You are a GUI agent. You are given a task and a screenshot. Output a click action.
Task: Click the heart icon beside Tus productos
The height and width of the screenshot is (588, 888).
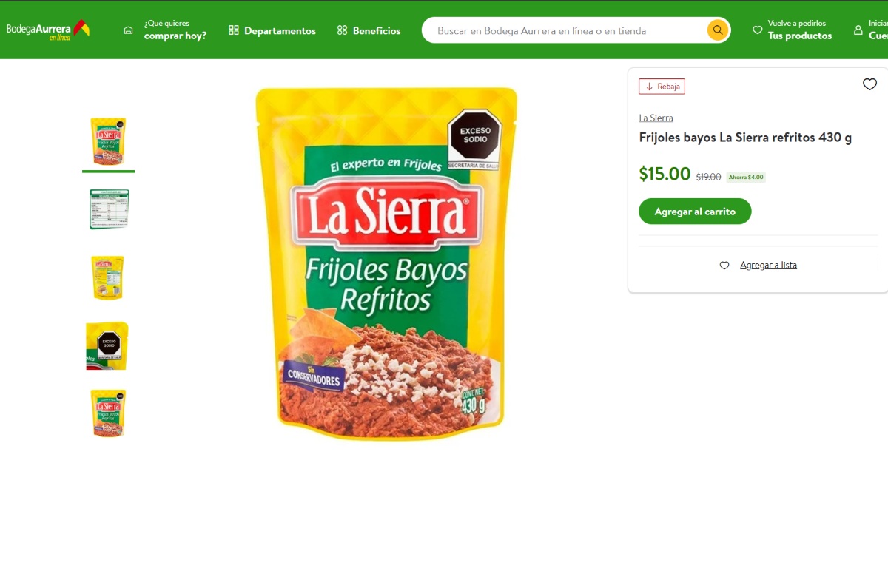[757, 30]
